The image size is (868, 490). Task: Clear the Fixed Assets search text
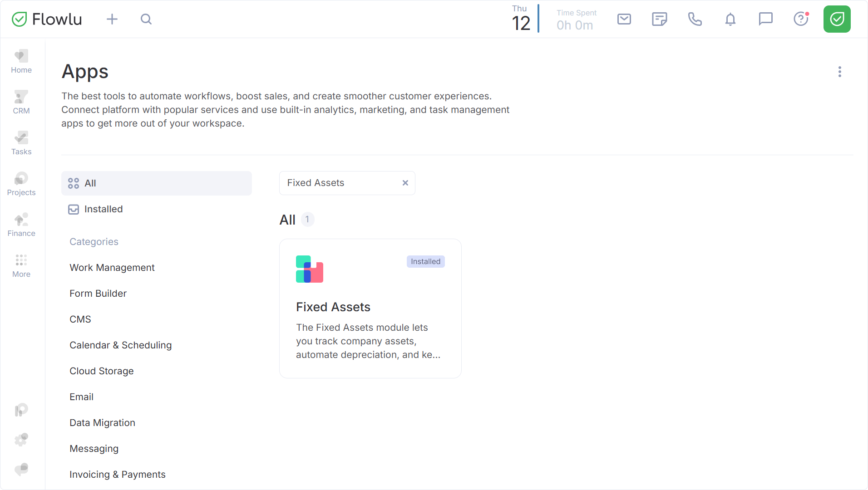(x=405, y=183)
